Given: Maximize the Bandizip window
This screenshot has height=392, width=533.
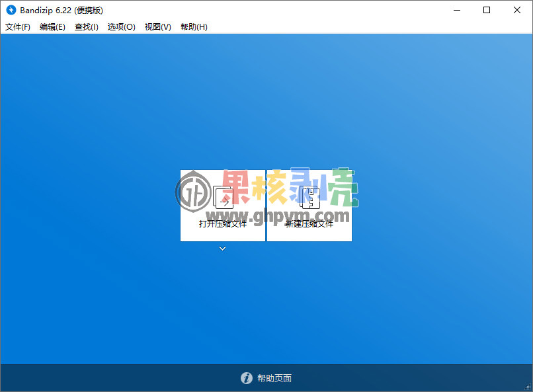Looking at the screenshot, I should [487, 10].
